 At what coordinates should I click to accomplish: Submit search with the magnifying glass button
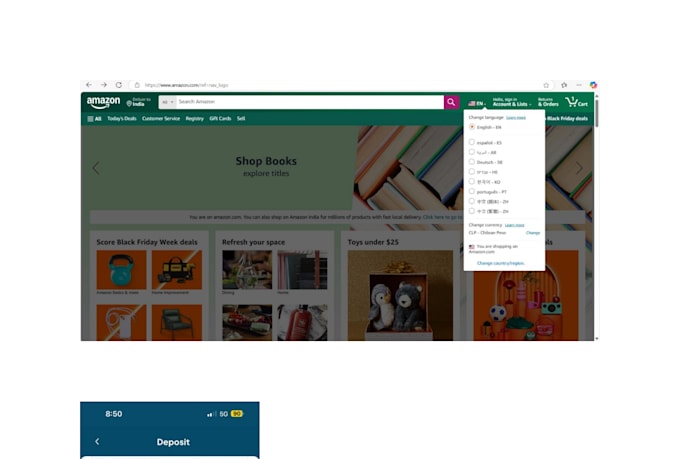(451, 102)
